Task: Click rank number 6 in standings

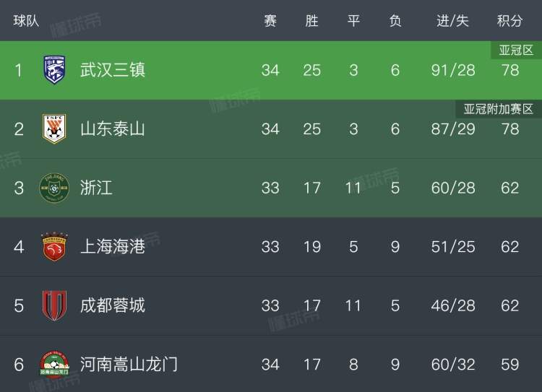Action: point(19,365)
